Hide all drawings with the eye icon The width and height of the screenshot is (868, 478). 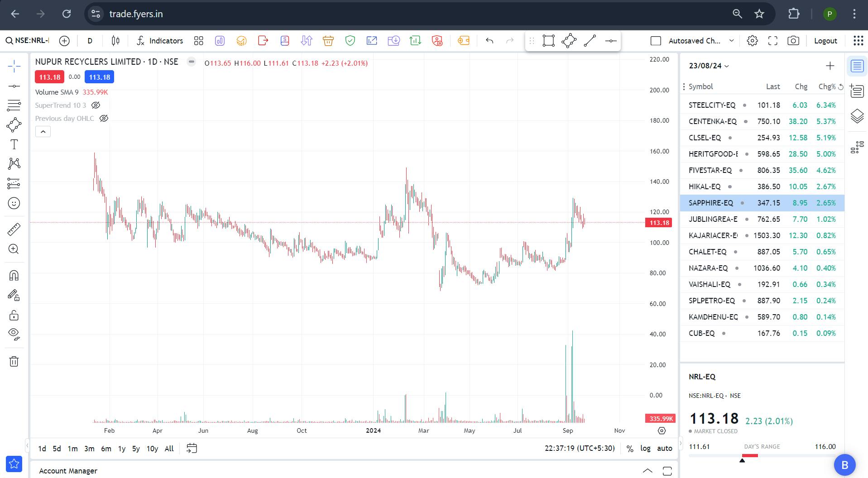[14, 335]
